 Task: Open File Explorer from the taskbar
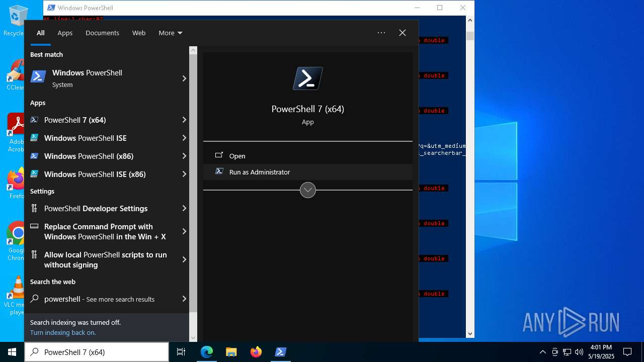[231, 352]
